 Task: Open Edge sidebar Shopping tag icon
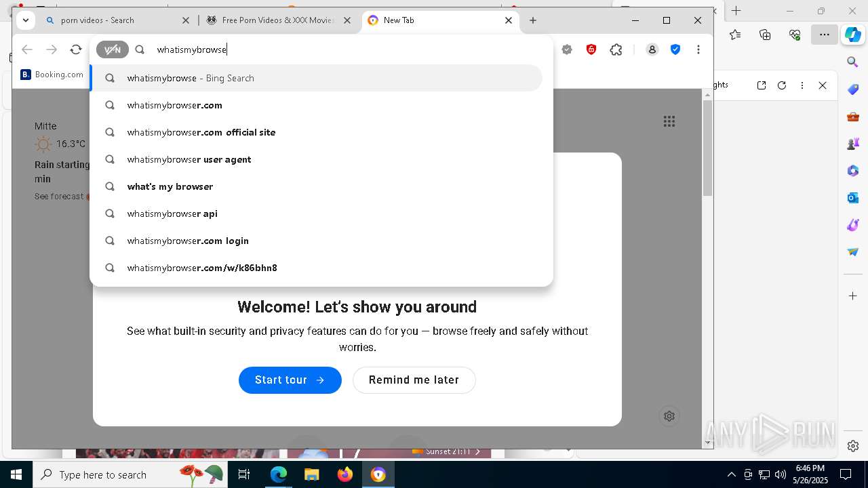pos(853,89)
